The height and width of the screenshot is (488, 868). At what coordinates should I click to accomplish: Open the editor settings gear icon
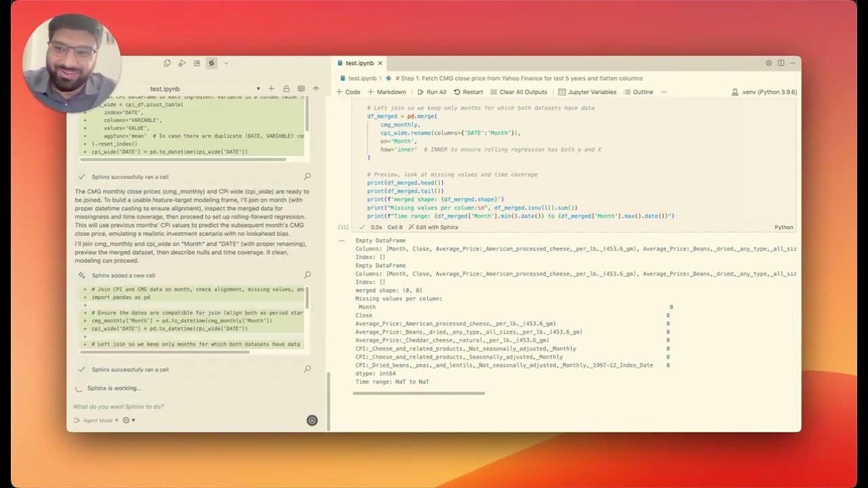pyautogui.click(x=768, y=63)
